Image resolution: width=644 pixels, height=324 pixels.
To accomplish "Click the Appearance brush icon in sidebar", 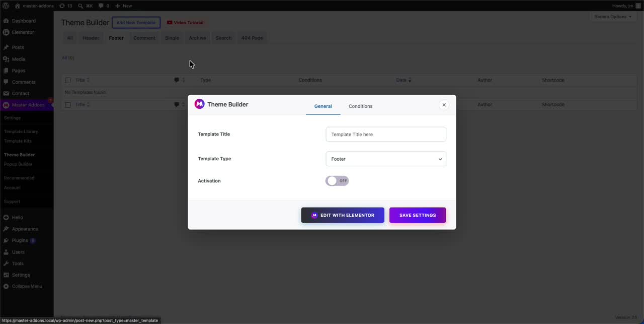I will pos(6,229).
